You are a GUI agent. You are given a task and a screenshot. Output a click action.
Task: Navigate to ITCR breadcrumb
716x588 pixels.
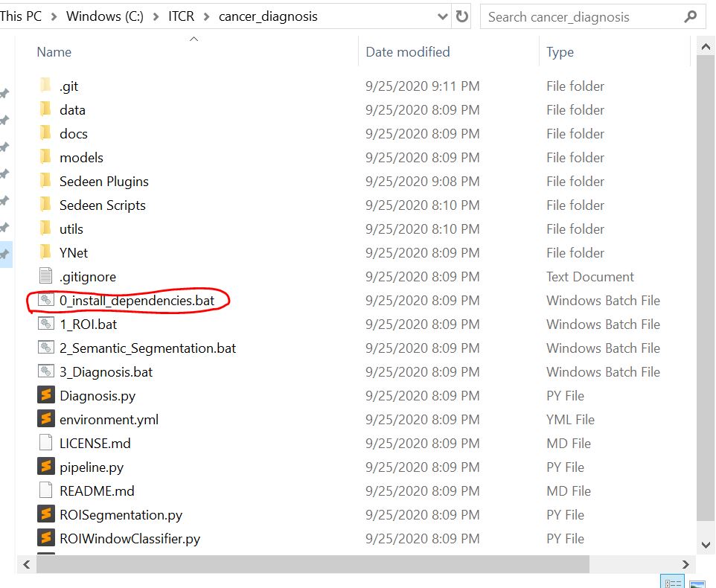(x=182, y=16)
